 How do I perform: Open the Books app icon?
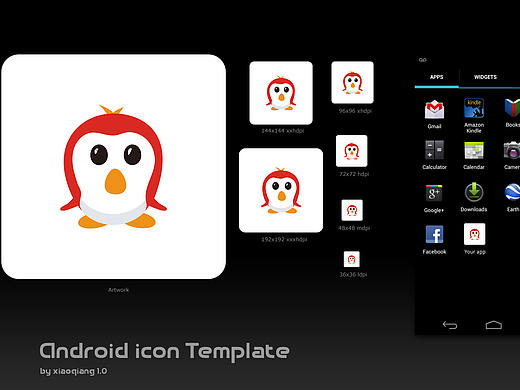[x=513, y=108]
